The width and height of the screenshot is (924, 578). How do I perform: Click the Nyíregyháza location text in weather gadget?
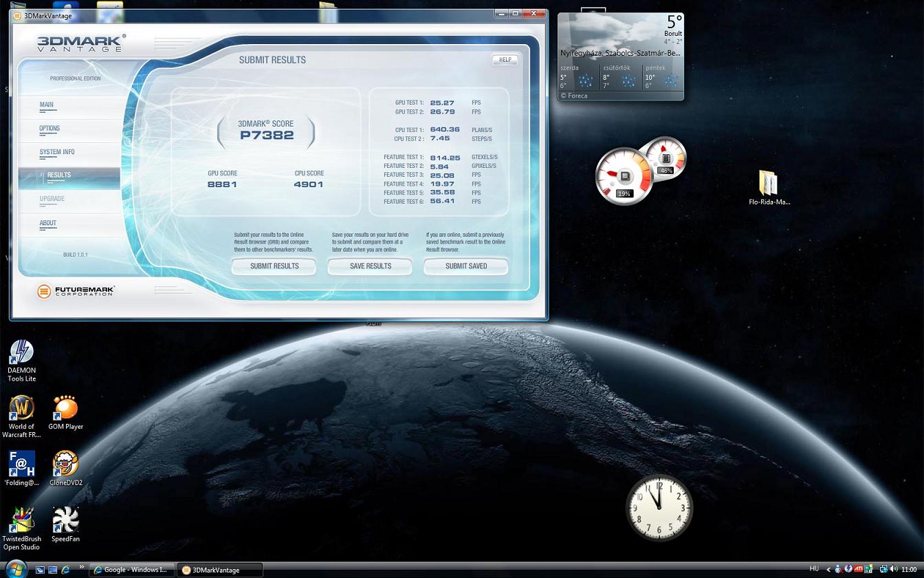620,53
